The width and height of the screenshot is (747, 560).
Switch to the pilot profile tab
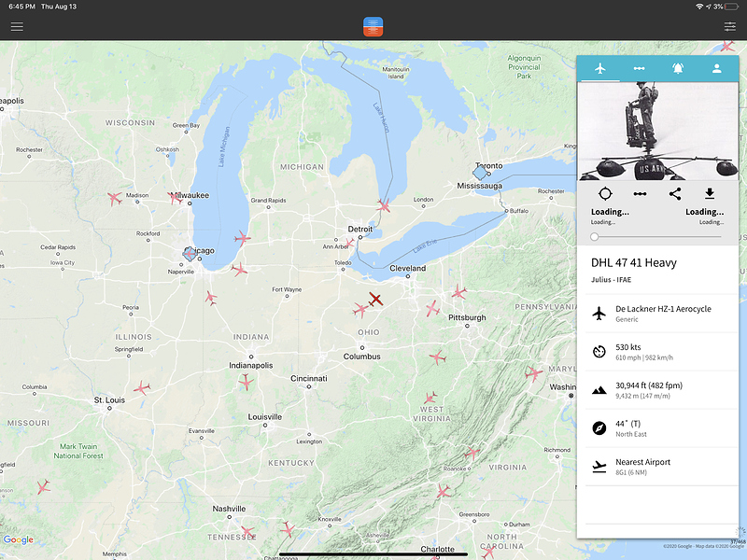coord(716,68)
